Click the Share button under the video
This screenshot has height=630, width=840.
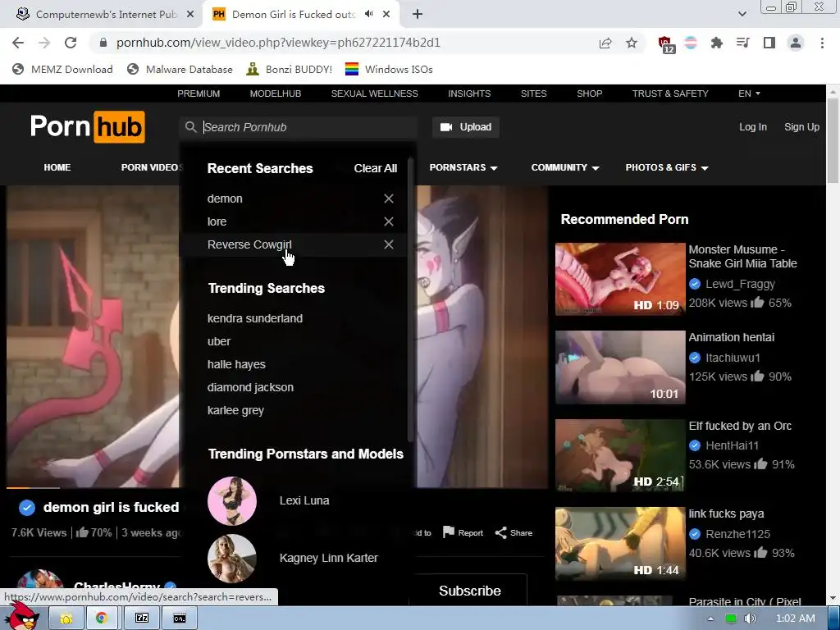514,532
